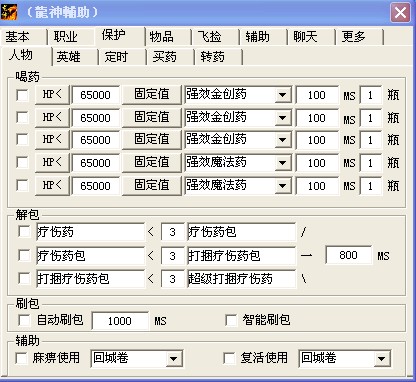Open the 英雄 sub-tab

(76, 57)
